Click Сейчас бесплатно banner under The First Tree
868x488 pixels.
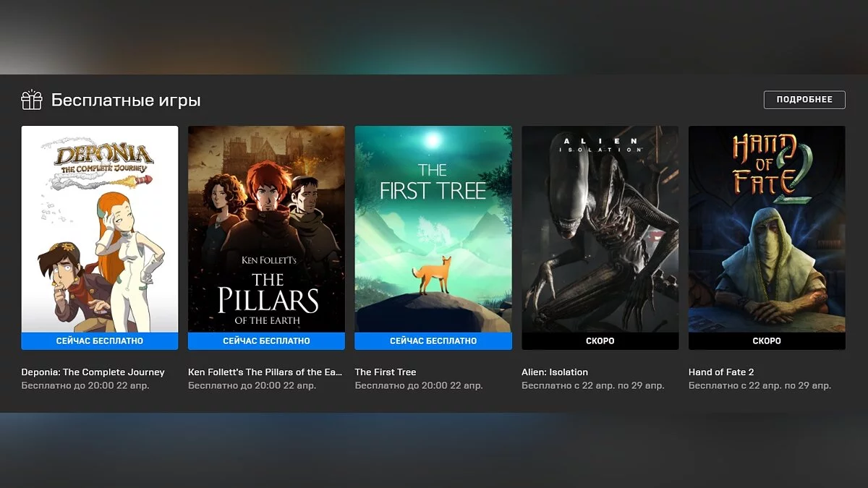433,341
